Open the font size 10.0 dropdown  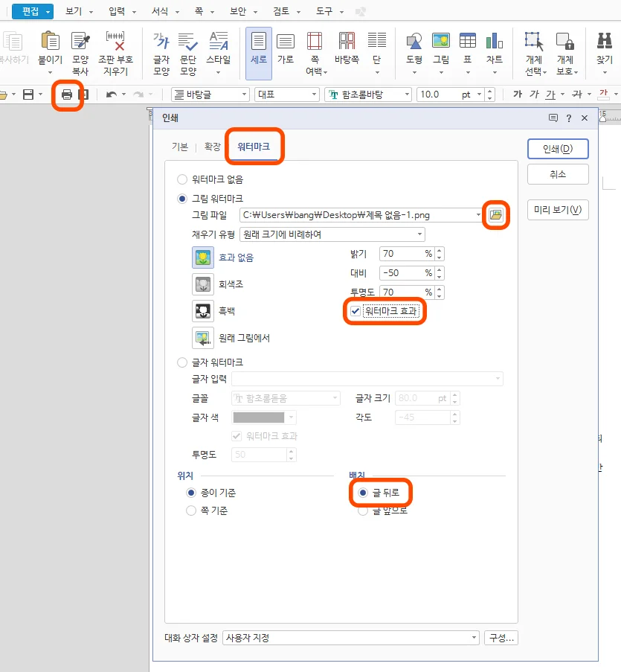tap(479, 95)
